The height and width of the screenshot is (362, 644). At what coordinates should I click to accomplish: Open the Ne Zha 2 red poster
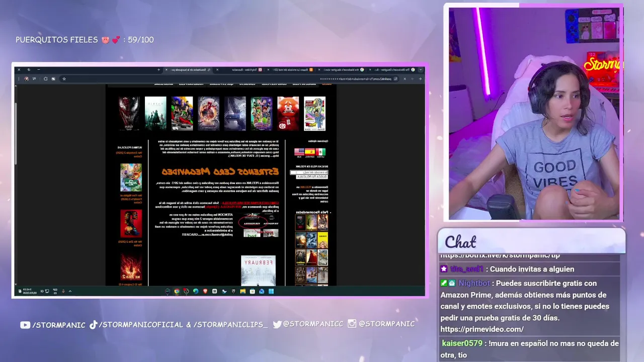(131, 267)
